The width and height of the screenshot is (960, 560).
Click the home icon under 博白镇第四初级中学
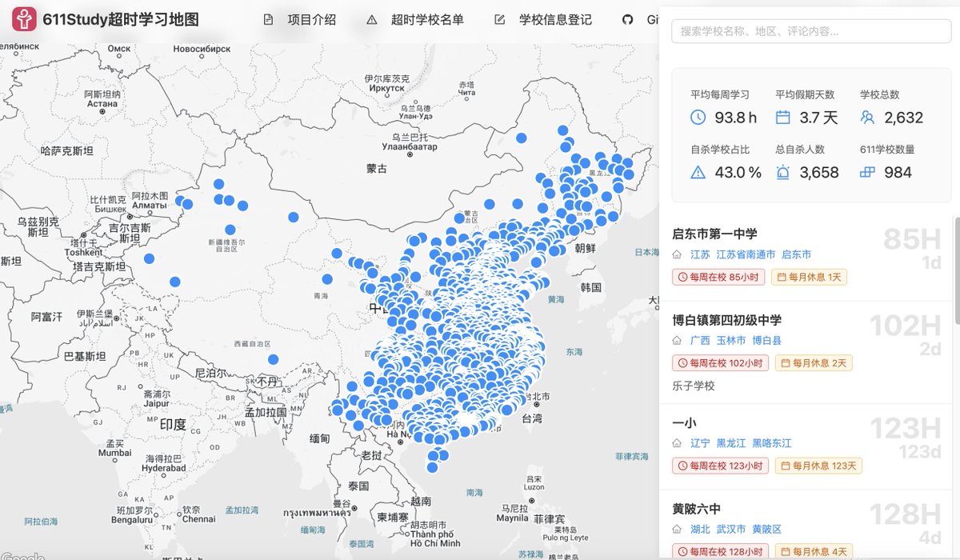tap(678, 341)
